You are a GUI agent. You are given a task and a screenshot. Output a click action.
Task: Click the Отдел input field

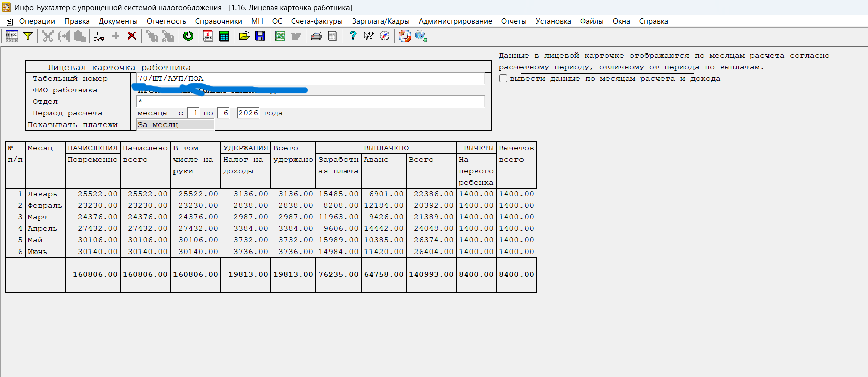pyautogui.click(x=311, y=101)
